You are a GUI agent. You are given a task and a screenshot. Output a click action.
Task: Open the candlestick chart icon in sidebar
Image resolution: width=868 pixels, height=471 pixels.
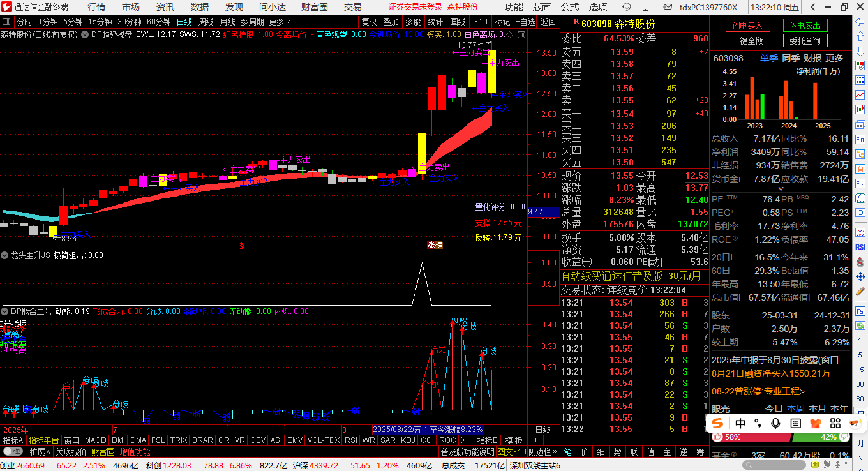point(860,109)
